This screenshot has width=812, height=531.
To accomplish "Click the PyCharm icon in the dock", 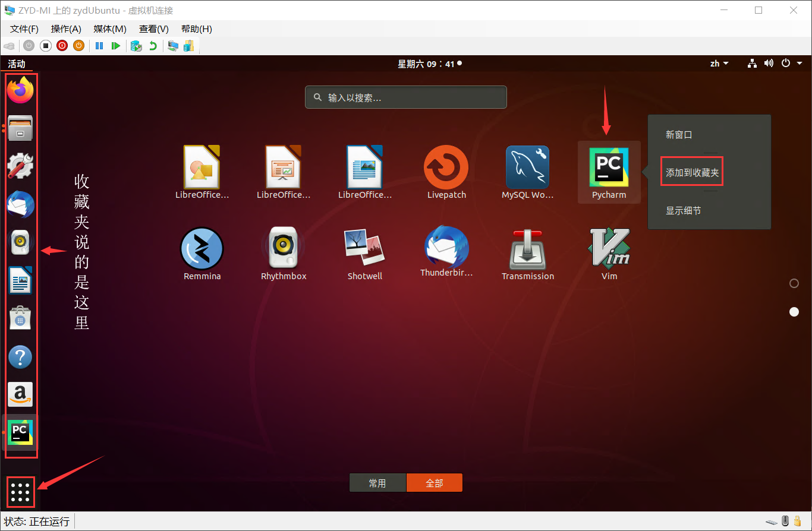I will pyautogui.click(x=21, y=432).
